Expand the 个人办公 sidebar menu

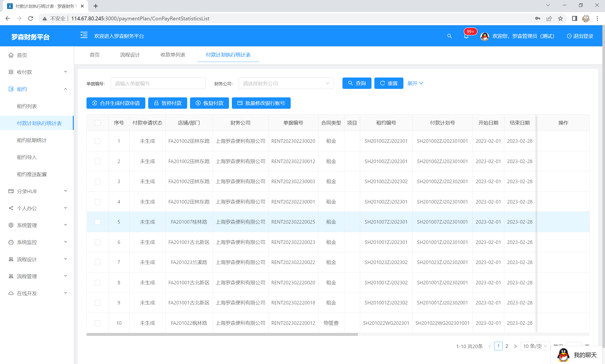tap(37, 208)
